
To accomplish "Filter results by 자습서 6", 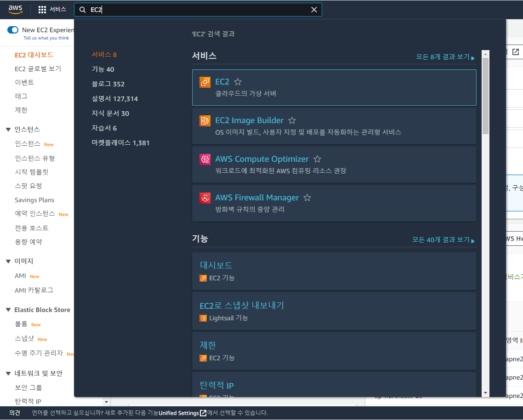I will point(104,128).
